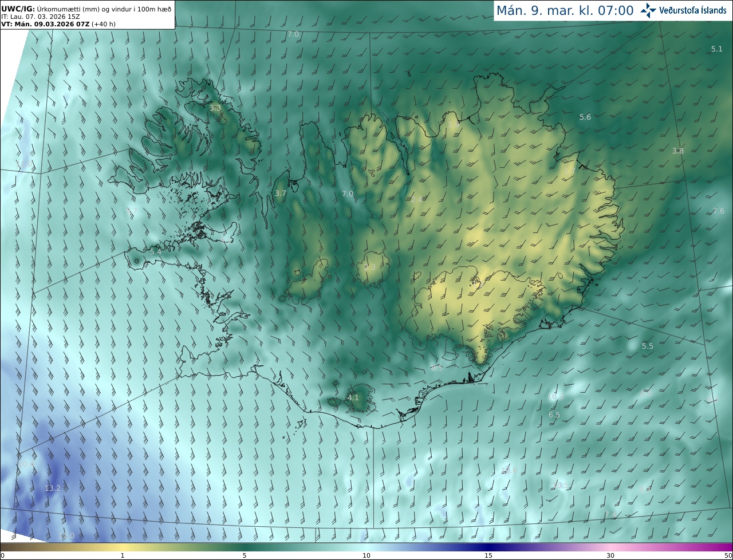Click the 3.3 value over the Westfjords

(215, 108)
